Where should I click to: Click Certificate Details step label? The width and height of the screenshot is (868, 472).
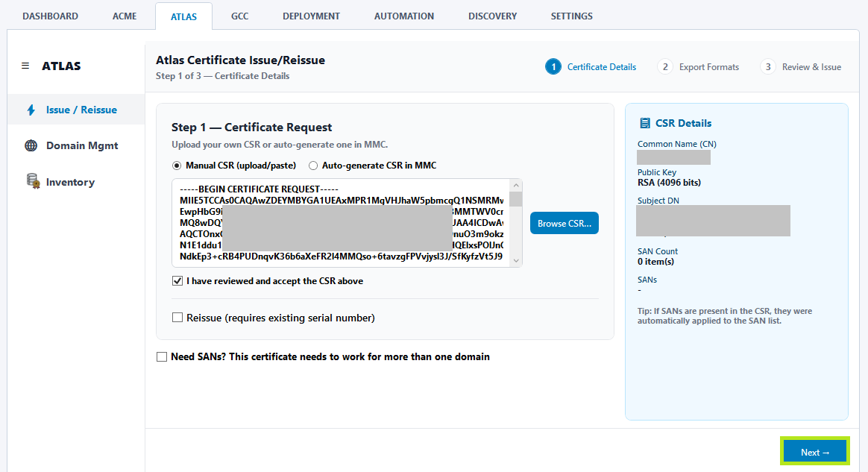[602, 67]
